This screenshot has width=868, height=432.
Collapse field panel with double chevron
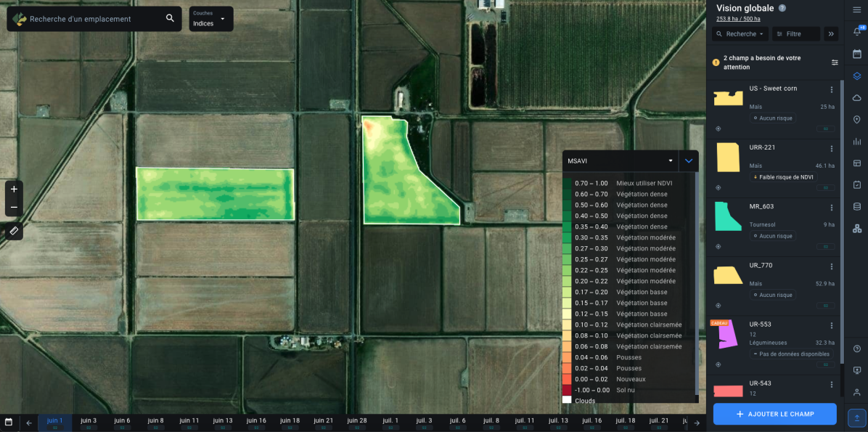tap(831, 34)
